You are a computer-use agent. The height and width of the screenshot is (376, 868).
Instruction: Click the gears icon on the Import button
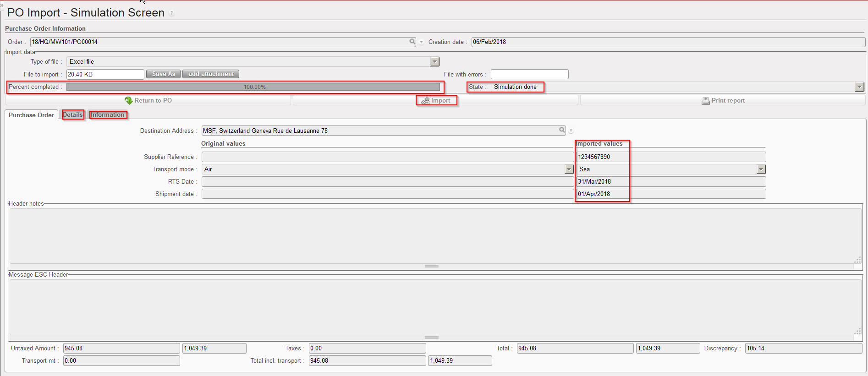coord(425,101)
